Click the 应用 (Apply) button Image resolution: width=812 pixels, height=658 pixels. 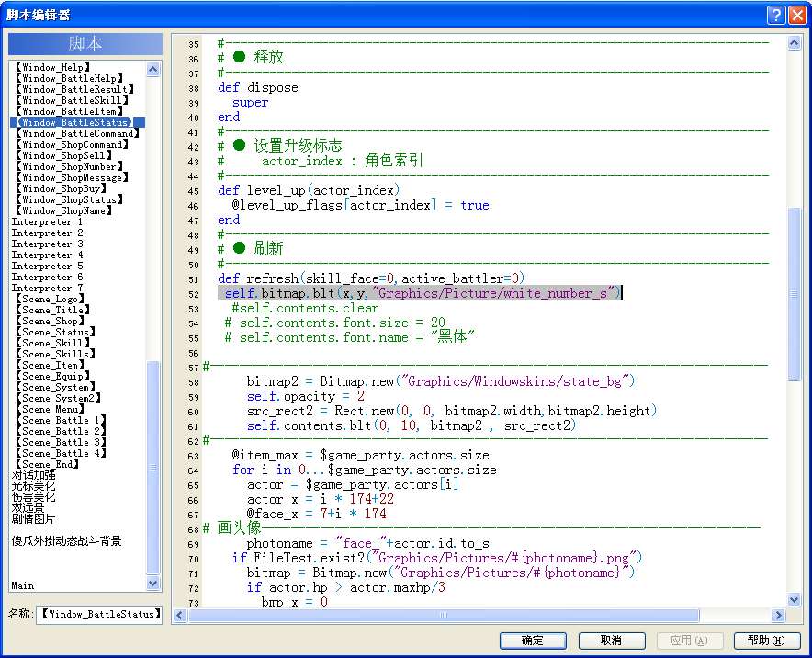pyautogui.click(x=689, y=641)
